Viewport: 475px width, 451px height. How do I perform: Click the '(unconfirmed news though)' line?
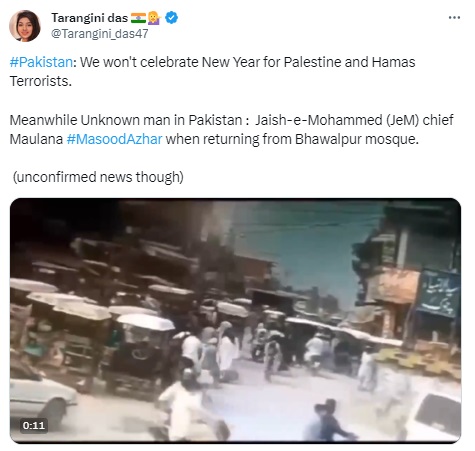click(98, 177)
